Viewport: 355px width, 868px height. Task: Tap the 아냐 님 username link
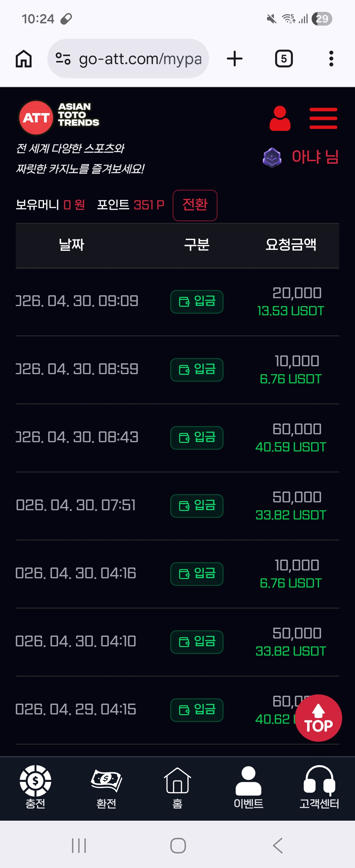coord(315,157)
